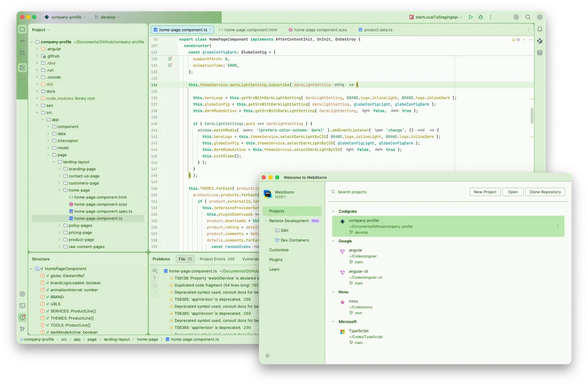Open Notifications bell icon

pyautogui.click(x=539, y=29)
